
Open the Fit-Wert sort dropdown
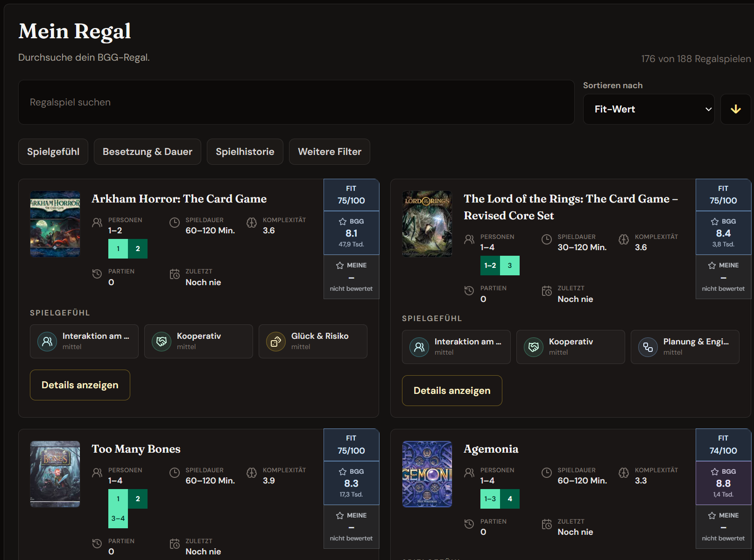tap(649, 109)
